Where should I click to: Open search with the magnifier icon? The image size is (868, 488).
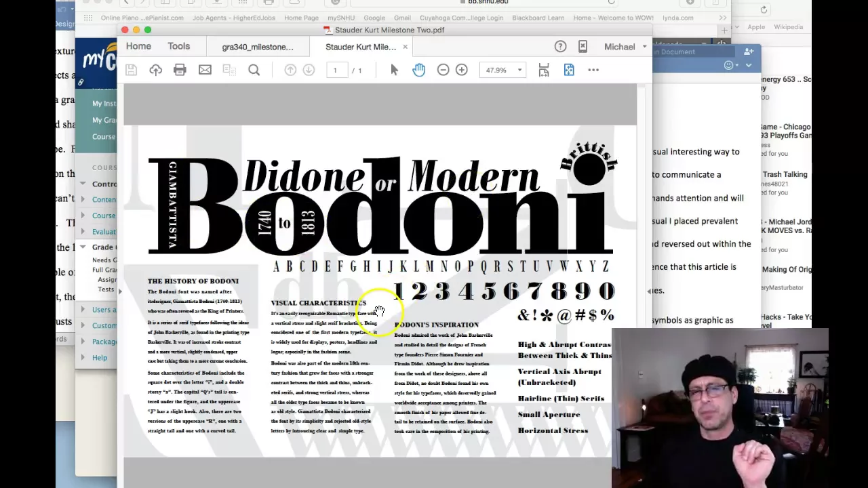tap(254, 70)
